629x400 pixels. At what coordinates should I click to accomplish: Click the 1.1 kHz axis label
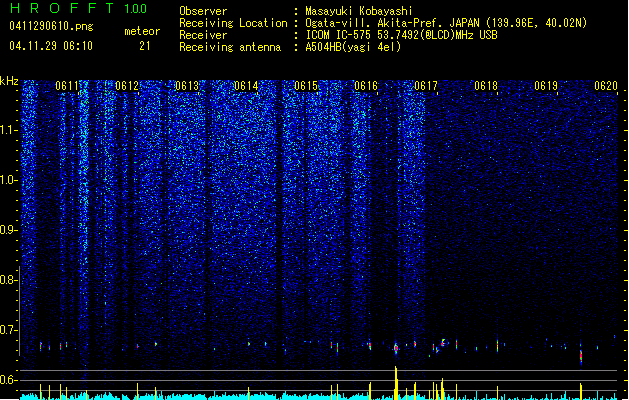tap(9, 130)
